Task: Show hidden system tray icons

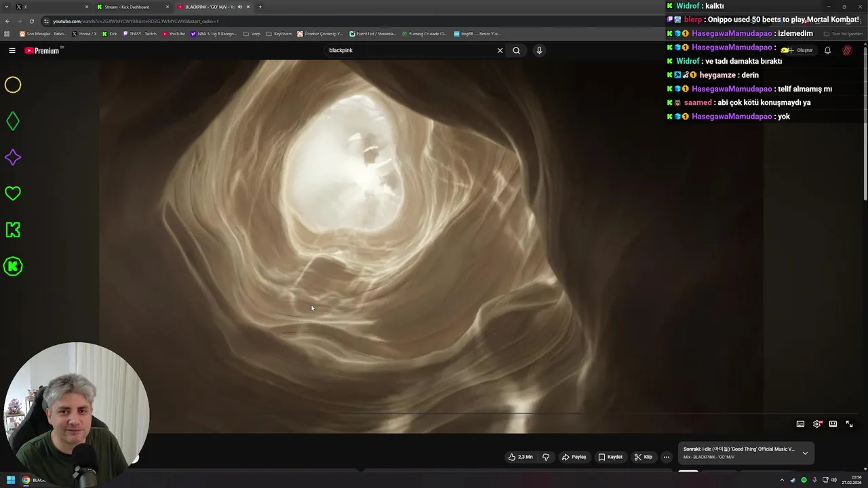Action: click(782, 480)
